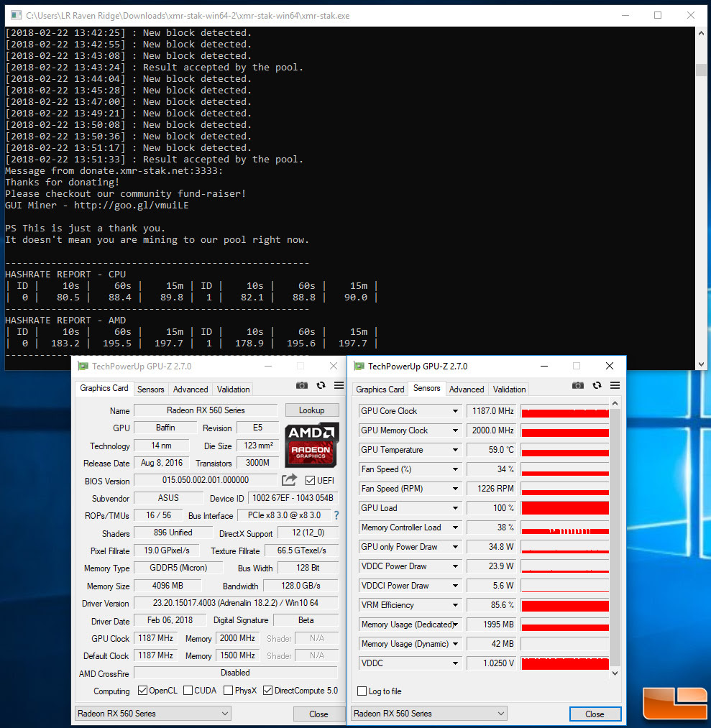
Task: Click the Device ID value field
Action: point(293,498)
